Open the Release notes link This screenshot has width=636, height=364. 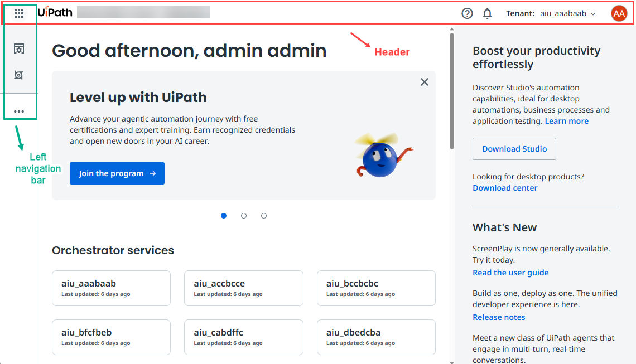click(499, 317)
